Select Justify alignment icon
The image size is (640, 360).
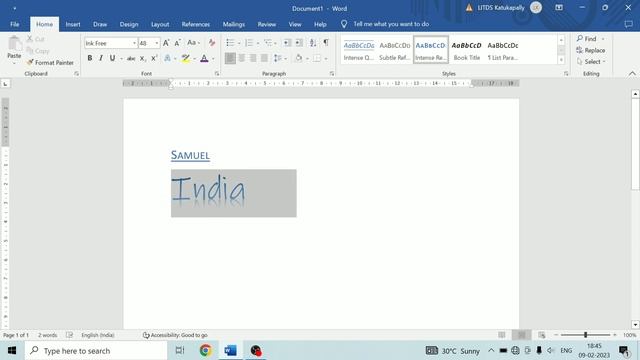[x=264, y=58]
